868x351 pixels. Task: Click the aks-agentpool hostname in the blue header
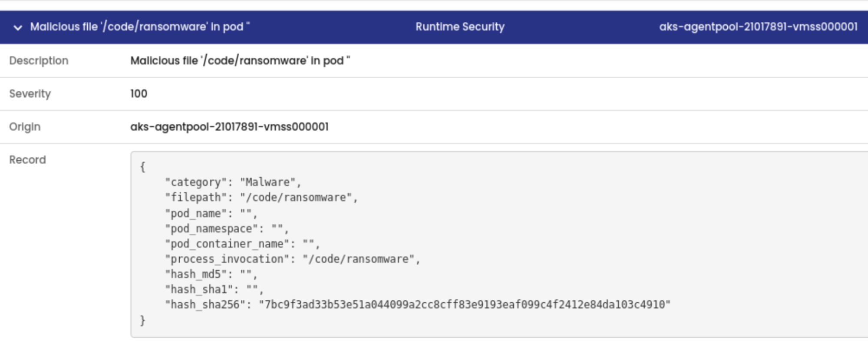click(x=758, y=27)
